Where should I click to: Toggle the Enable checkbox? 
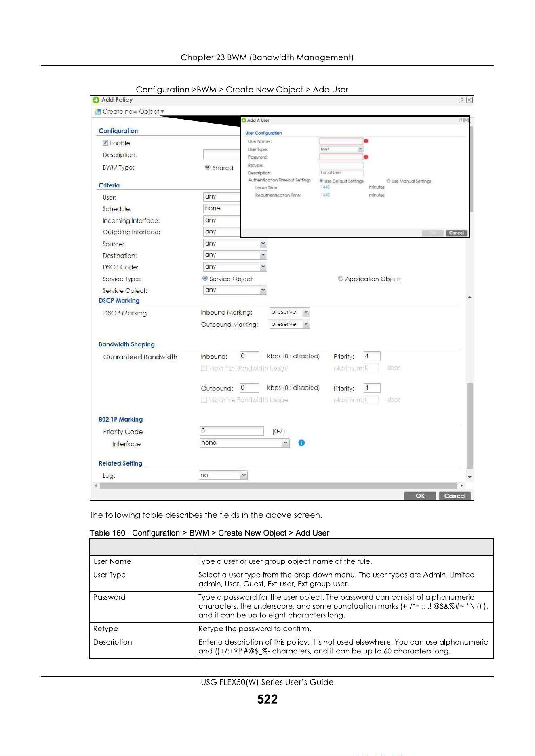pyautogui.click(x=105, y=143)
